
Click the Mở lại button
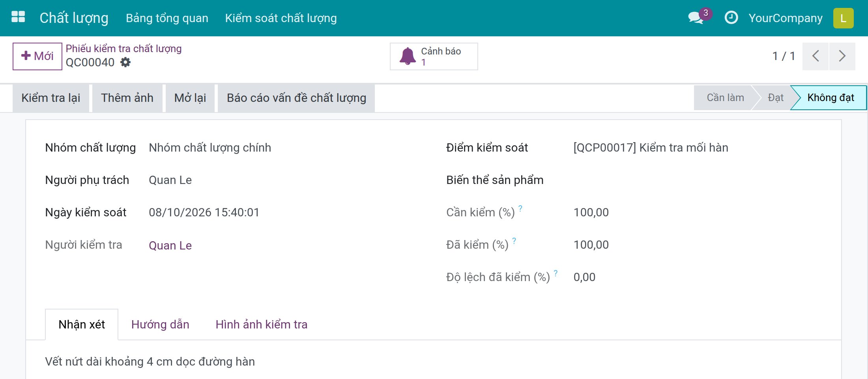point(190,98)
